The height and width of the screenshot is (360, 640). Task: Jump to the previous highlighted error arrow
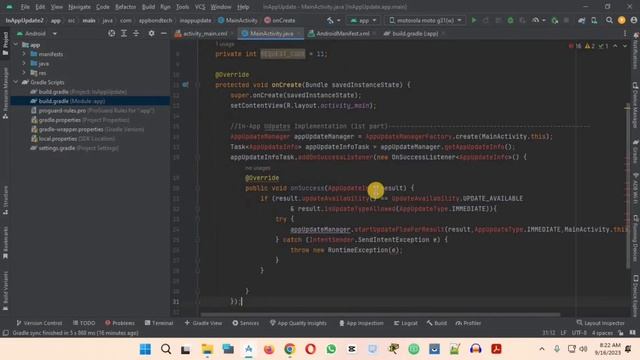(615, 46)
